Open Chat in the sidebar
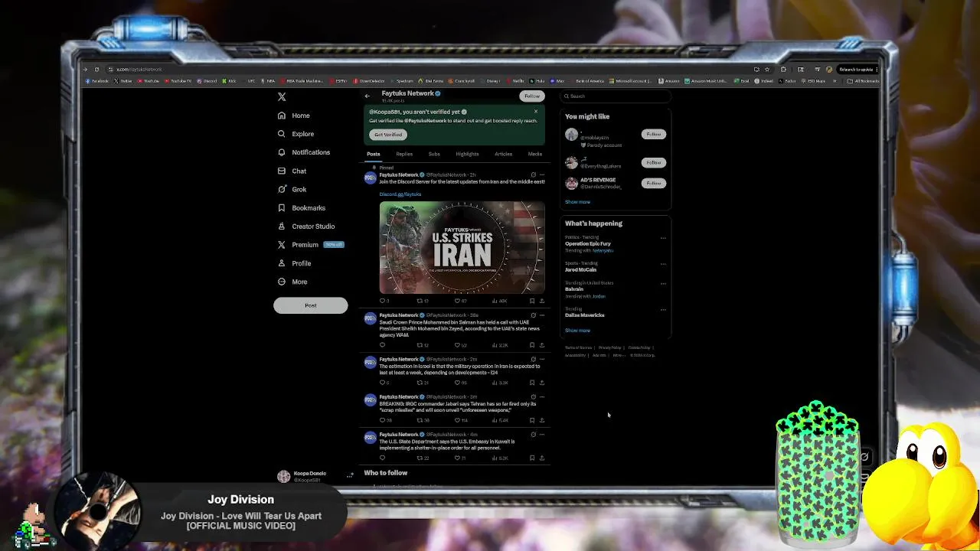This screenshot has width=980, height=551. coord(292,171)
